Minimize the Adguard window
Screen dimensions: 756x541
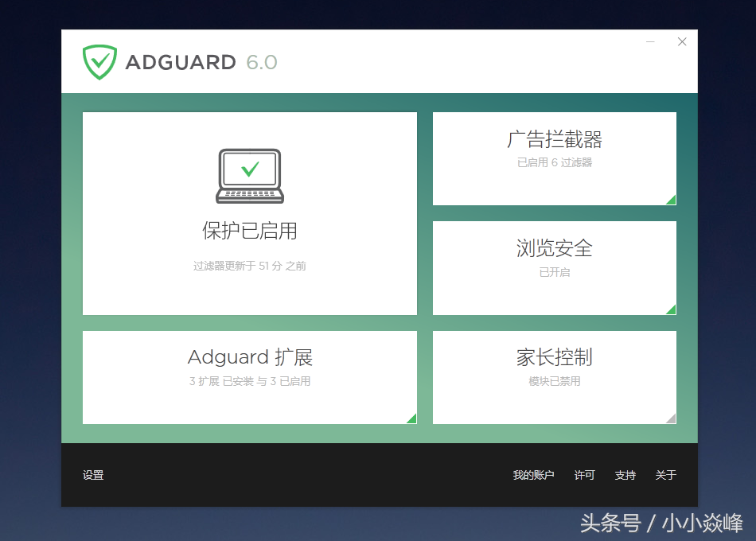click(650, 42)
